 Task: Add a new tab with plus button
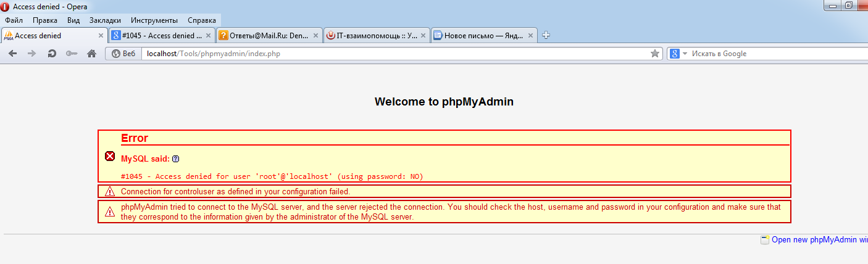(546, 35)
